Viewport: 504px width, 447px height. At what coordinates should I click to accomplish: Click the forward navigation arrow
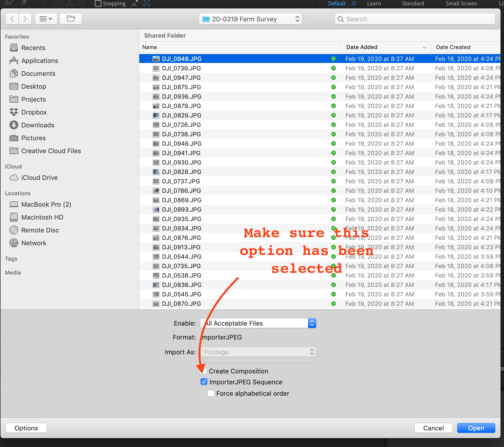click(x=25, y=19)
